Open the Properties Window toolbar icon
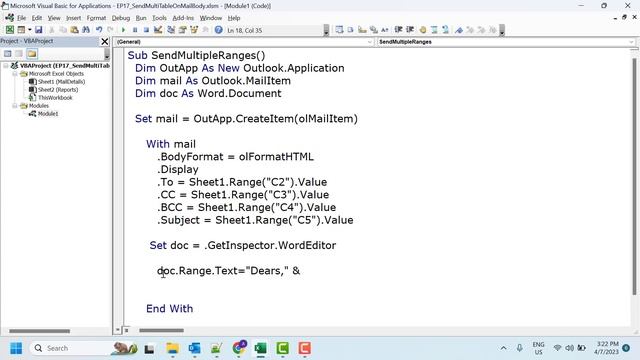640x360 pixels. click(x=182, y=30)
